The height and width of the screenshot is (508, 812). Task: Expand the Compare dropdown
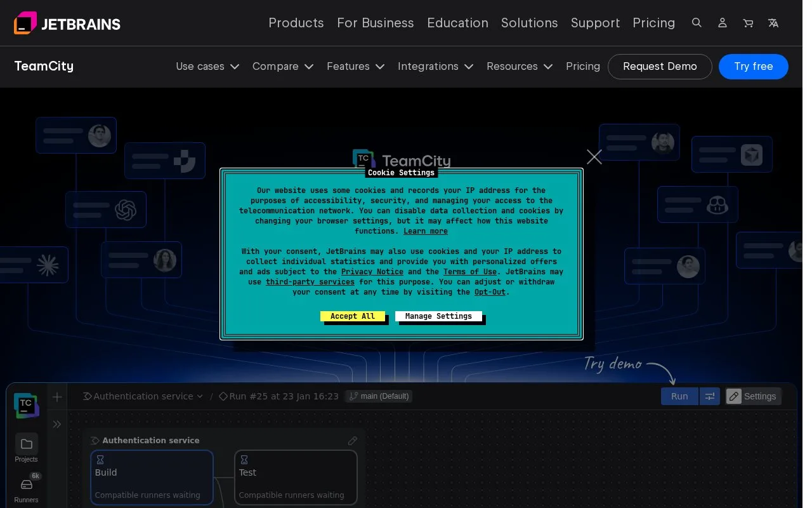tap(283, 66)
